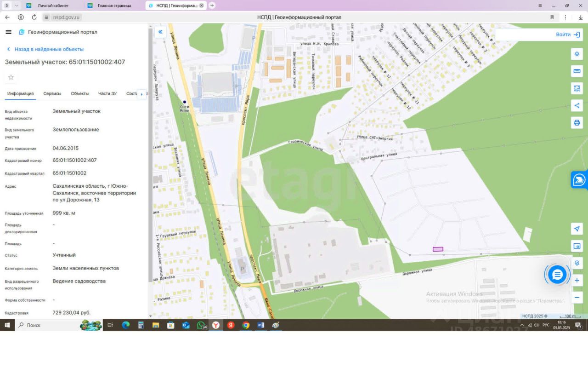This screenshot has width=588, height=368.
Task: Open the Объекты tab
Action: point(79,93)
